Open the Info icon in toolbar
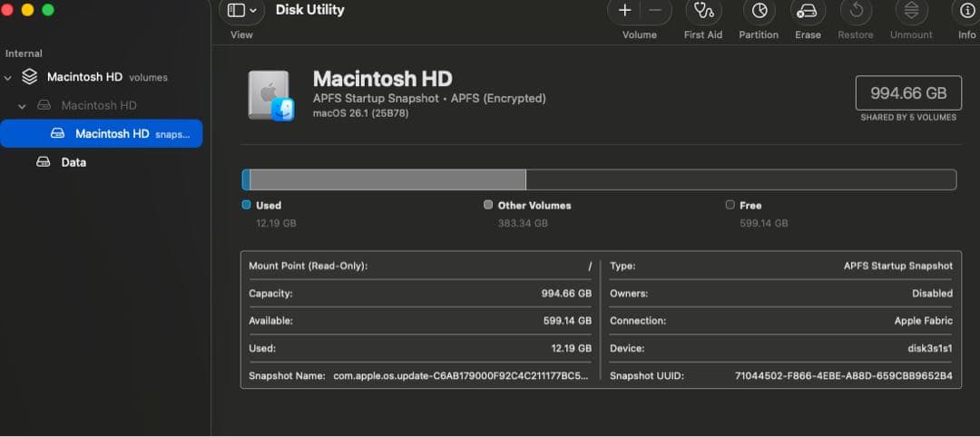This screenshot has height=437, width=980. [x=966, y=11]
